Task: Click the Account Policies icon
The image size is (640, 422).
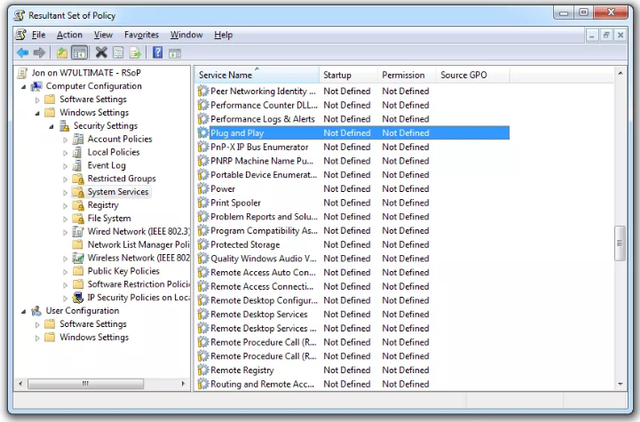Action: click(x=78, y=139)
